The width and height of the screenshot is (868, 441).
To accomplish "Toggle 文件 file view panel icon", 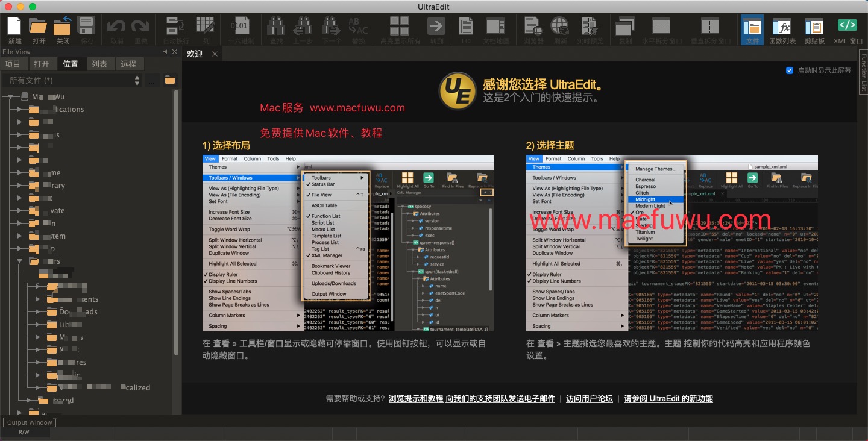I will 752,30.
